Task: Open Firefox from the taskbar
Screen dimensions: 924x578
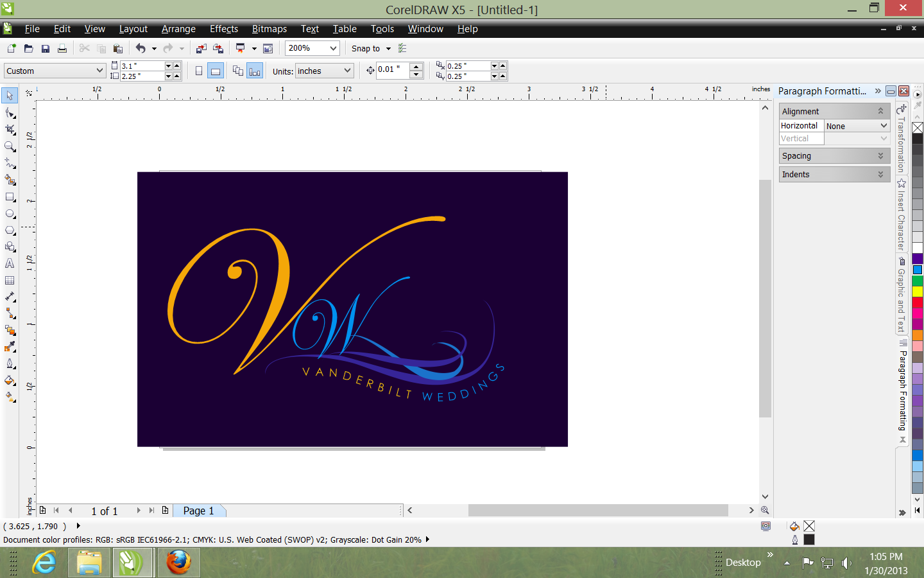Action: pyautogui.click(x=178, y=563)
